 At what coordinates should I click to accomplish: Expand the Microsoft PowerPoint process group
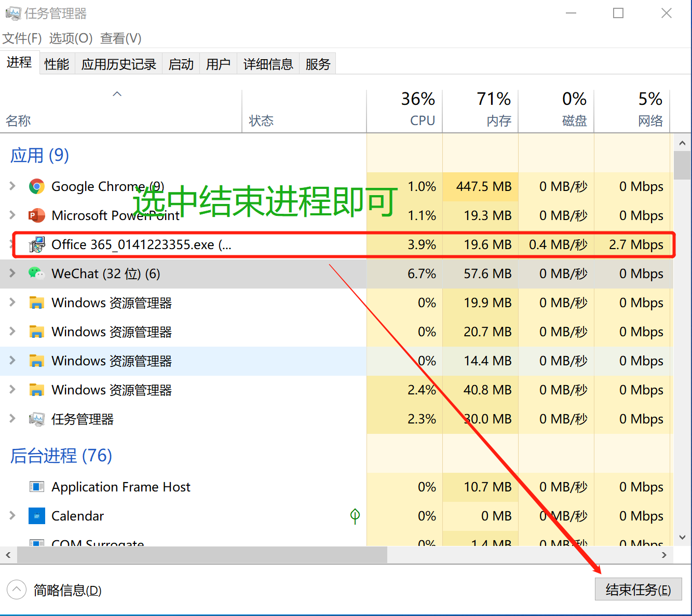point(12,215)
